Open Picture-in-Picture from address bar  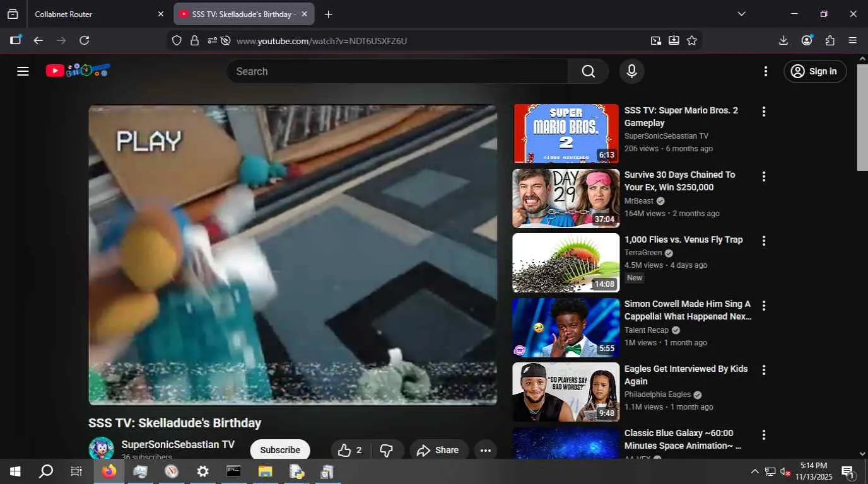click(x=656, y=40)
